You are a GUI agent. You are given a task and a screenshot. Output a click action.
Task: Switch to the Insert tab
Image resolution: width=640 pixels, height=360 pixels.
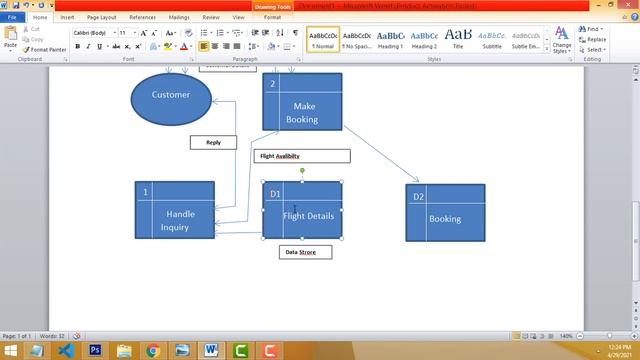click(67, 18)
